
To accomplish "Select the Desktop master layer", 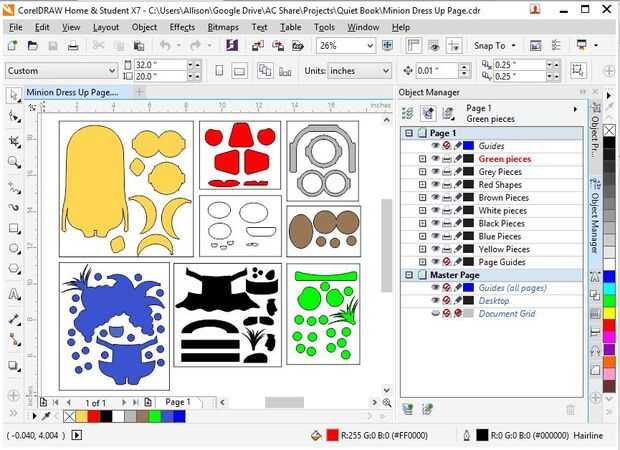I will (494, 301).
